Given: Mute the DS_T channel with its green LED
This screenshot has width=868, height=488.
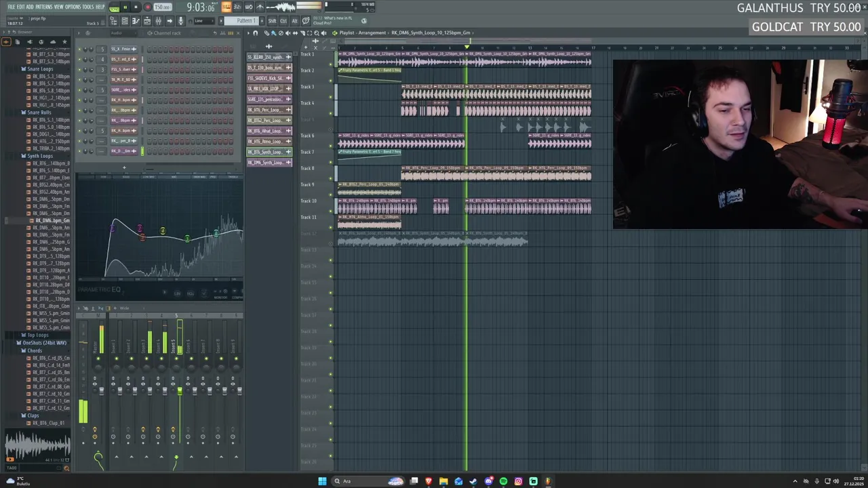Looking at the screenshot, I should [x=80, y=59].
